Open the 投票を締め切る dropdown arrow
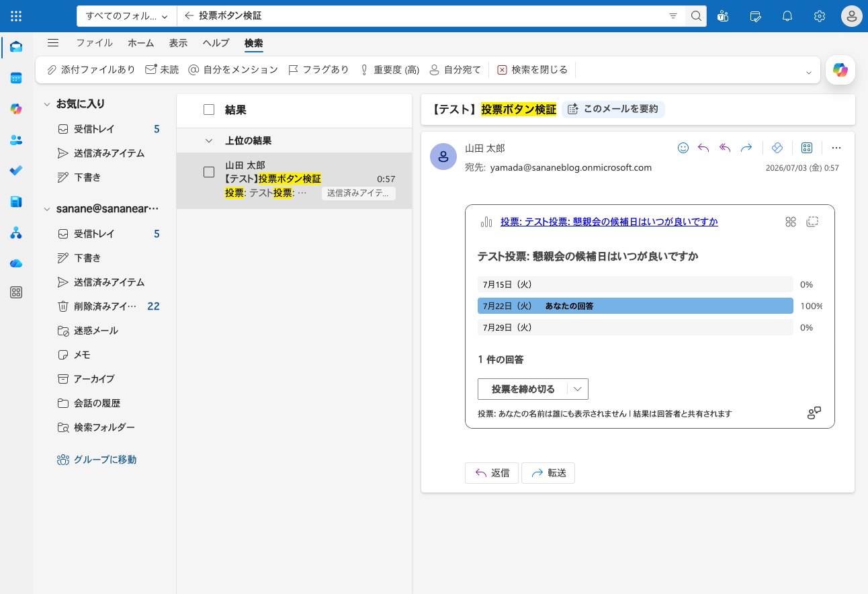Image resolution: width=868 pixels, height=594 pixels. (578, 389)
